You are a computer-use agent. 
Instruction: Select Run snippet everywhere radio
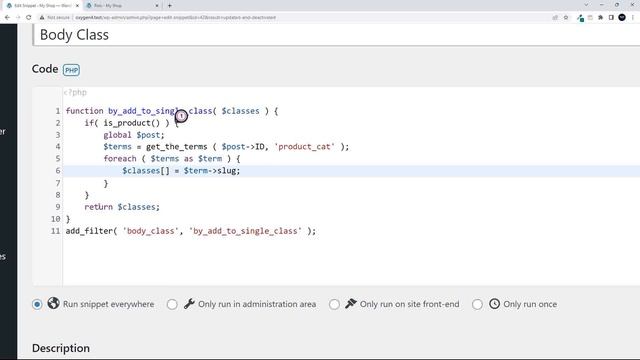[37, 304]
